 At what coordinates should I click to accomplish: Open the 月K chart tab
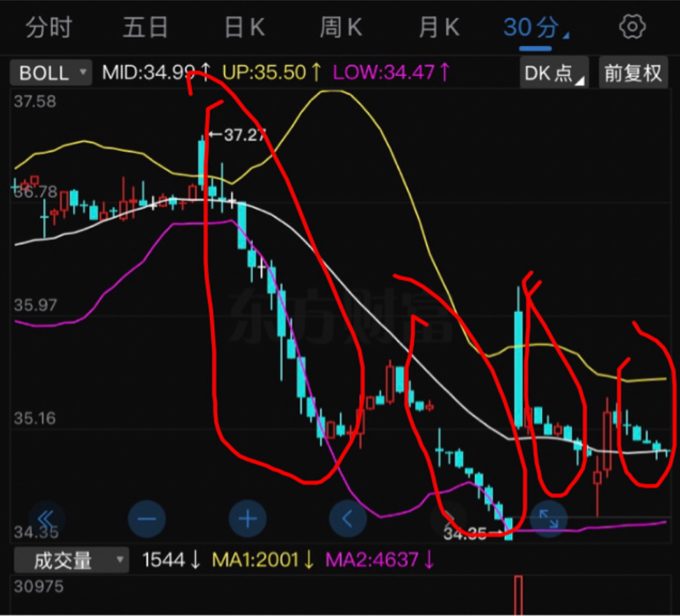pos(439,28)
